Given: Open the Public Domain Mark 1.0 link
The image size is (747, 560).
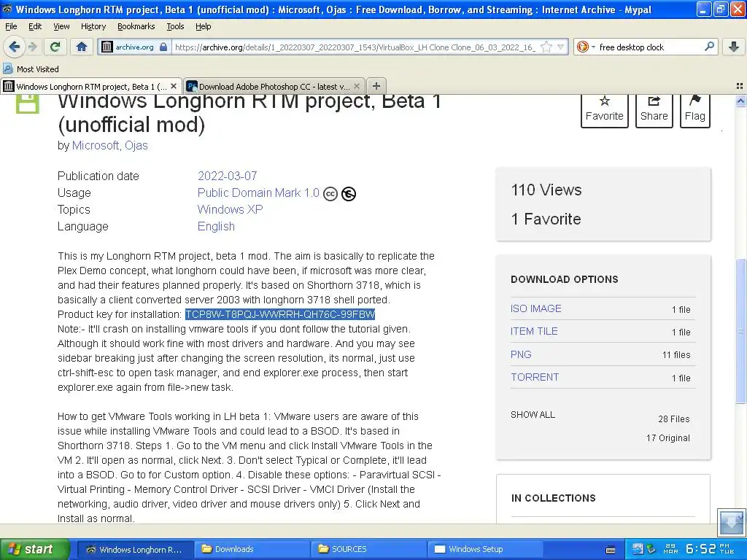Looking at the screenshot, I should (258, 192).
